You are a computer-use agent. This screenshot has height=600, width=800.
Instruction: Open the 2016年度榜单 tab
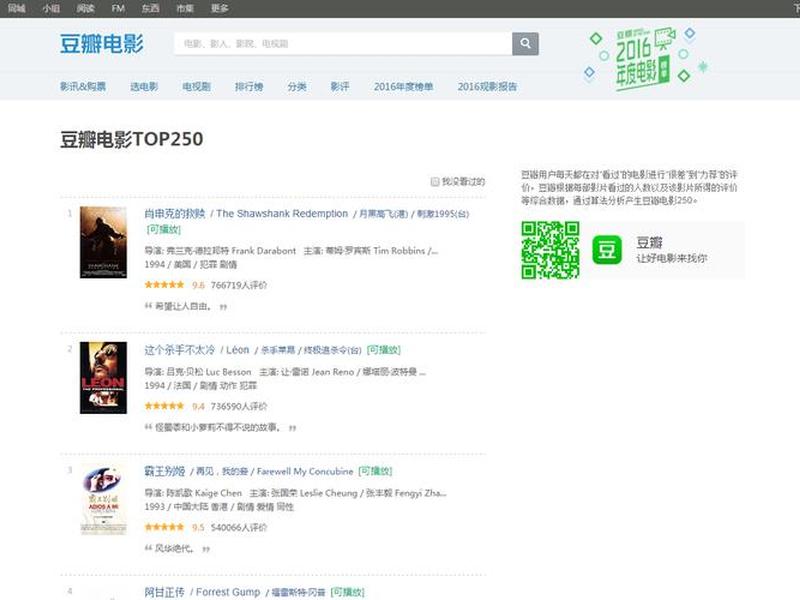pyautogui.click(x=404, y=87)
